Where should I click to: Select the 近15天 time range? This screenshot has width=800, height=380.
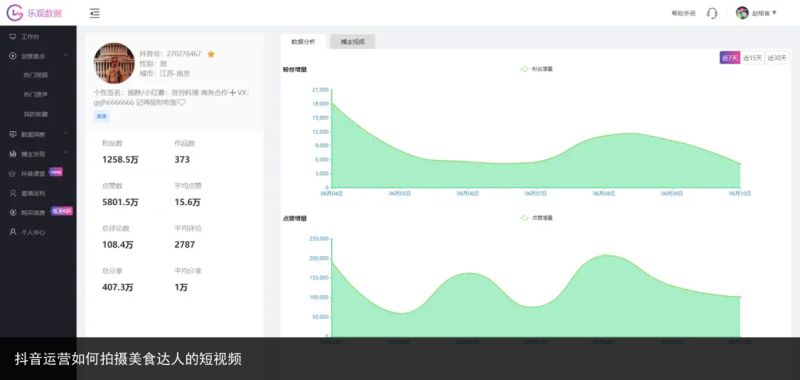click(x=752, y=58)
